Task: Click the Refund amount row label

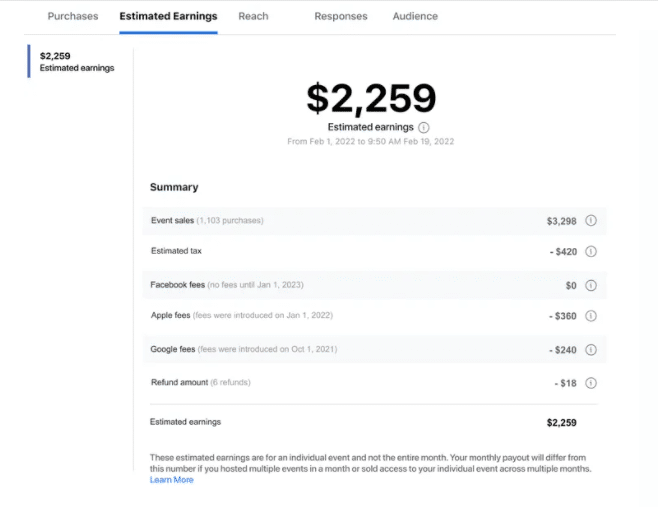Action: coord(181,383)
